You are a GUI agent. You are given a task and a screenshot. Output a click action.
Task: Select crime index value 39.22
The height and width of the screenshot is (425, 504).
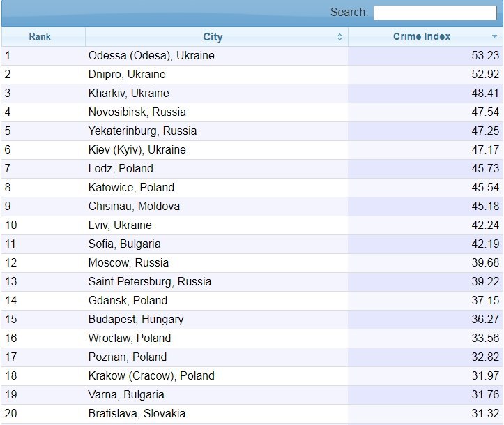(x=485, y=282)
